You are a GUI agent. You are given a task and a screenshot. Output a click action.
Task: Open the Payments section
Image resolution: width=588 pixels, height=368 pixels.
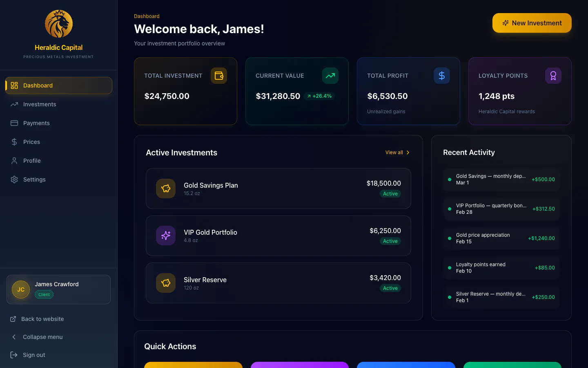pos(36,123)
